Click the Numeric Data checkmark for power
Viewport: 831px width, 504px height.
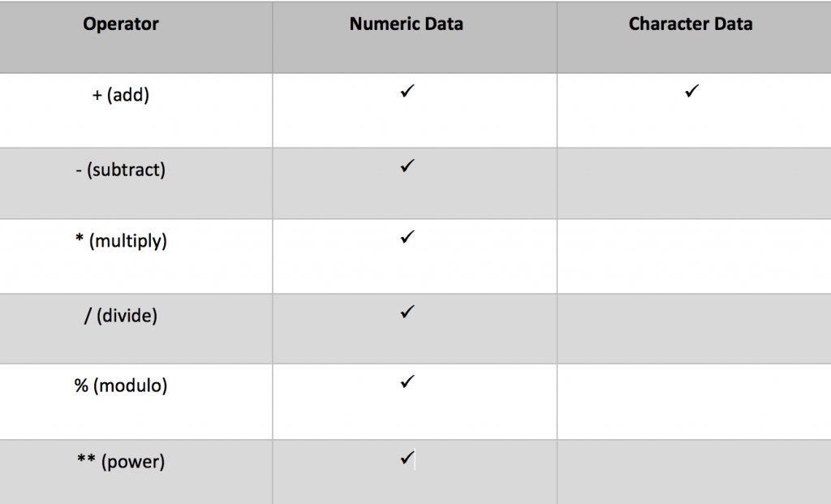point(407,459)
